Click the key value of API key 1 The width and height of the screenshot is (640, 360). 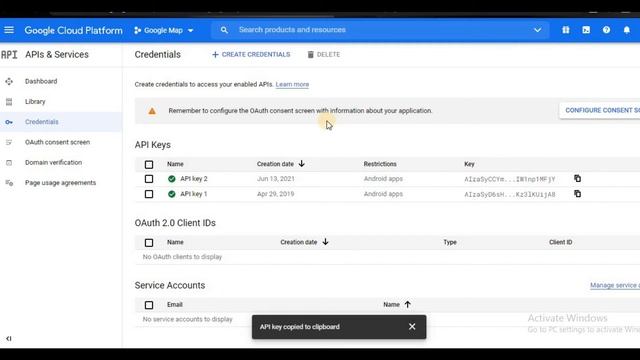pyautogui.click(x=510, y=194)
